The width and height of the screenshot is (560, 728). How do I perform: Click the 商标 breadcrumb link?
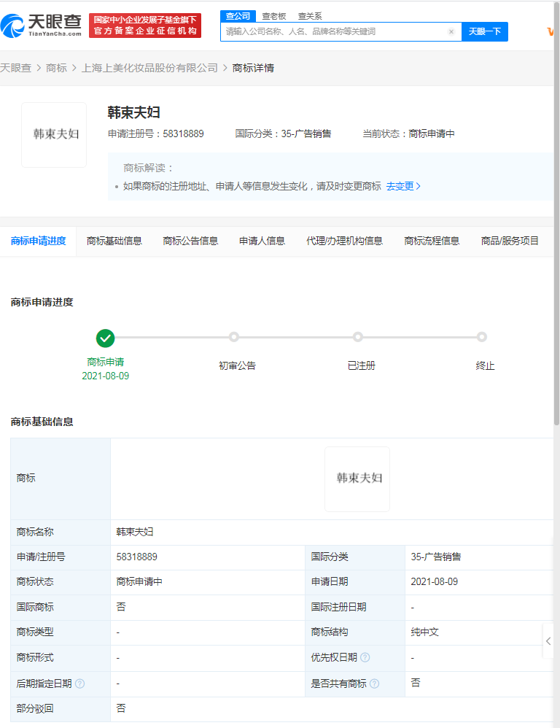(56, 68)
